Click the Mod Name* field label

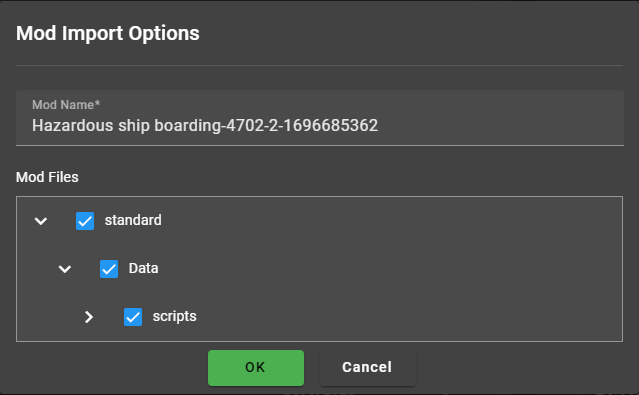66,105
